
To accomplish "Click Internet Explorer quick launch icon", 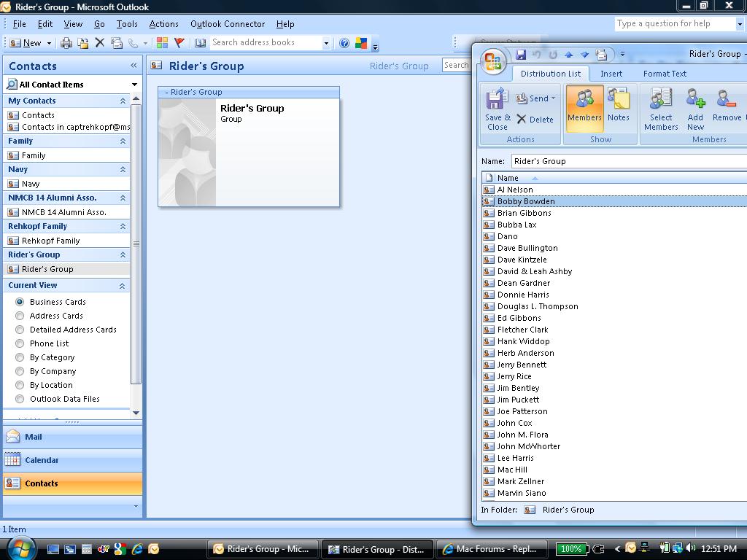I will tap(137, 549).
